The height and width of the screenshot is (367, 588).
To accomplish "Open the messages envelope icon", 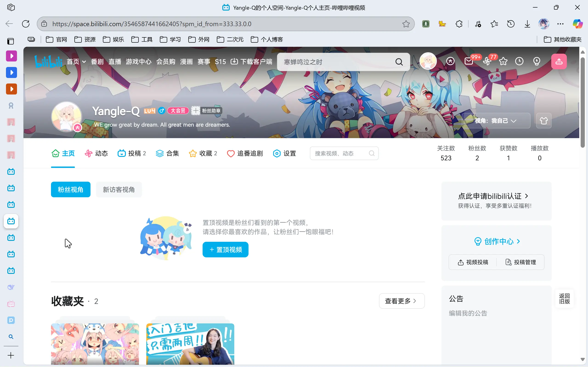I will 469,61.
